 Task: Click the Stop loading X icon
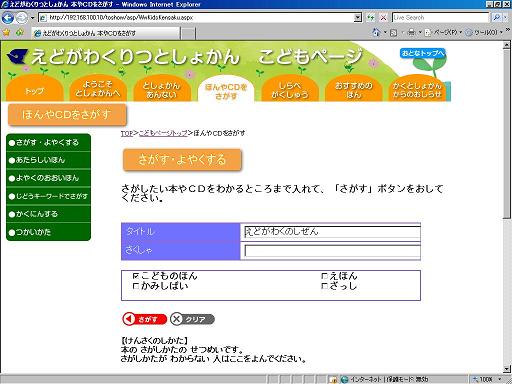click(383, 18)
